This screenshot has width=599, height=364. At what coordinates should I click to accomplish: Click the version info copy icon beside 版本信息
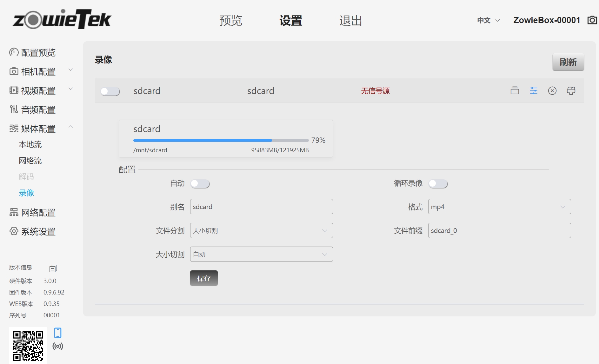click(53, 268)
